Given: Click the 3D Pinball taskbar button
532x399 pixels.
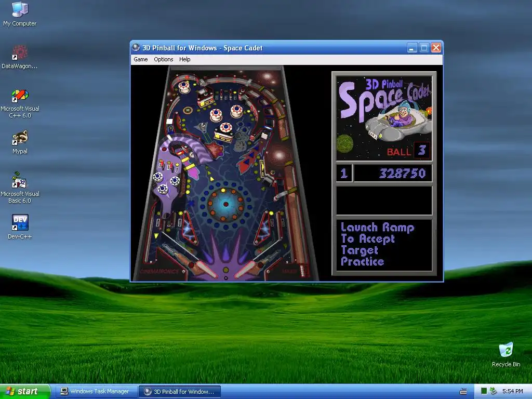Looking at the screenshot, I should pos(180,392).
